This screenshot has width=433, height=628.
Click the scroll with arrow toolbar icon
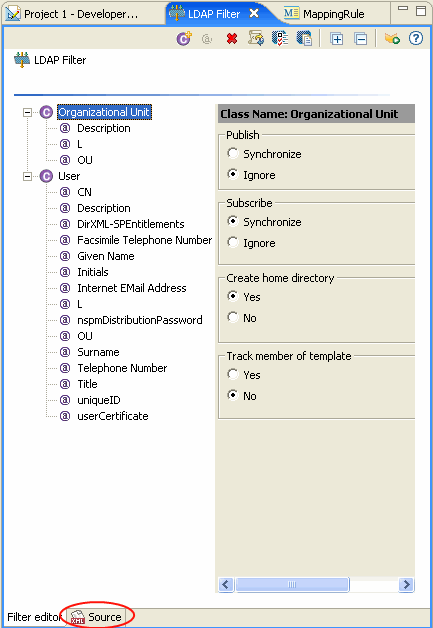click(x=256, y=38)
